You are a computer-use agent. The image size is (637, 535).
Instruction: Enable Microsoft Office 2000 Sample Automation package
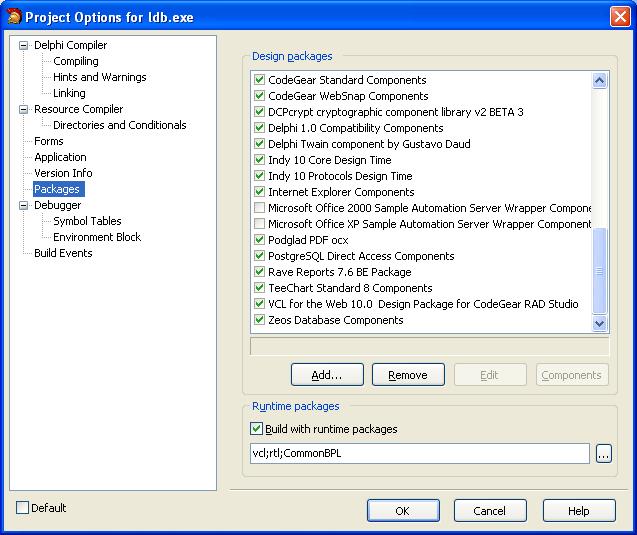pyautogui.click(x=259, y=208)
